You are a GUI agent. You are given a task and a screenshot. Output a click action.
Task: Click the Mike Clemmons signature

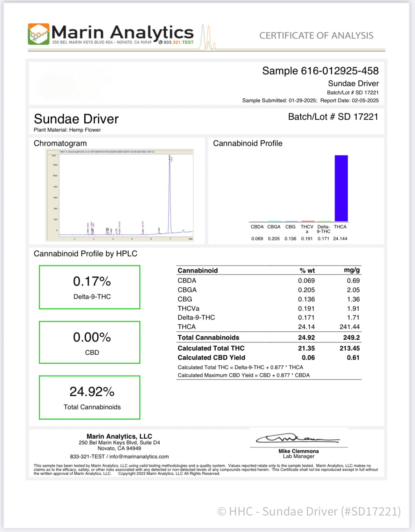pos(297,438)
